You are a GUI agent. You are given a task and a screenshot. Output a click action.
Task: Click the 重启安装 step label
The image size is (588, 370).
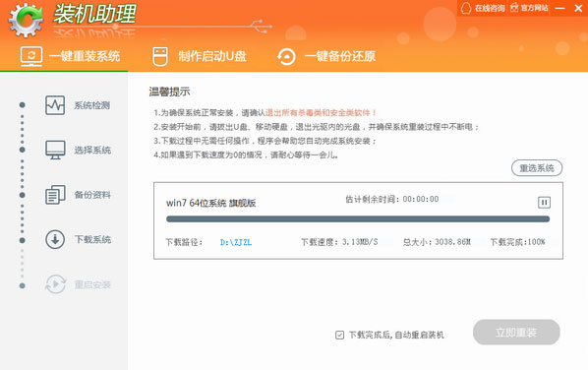coord(92,284)
